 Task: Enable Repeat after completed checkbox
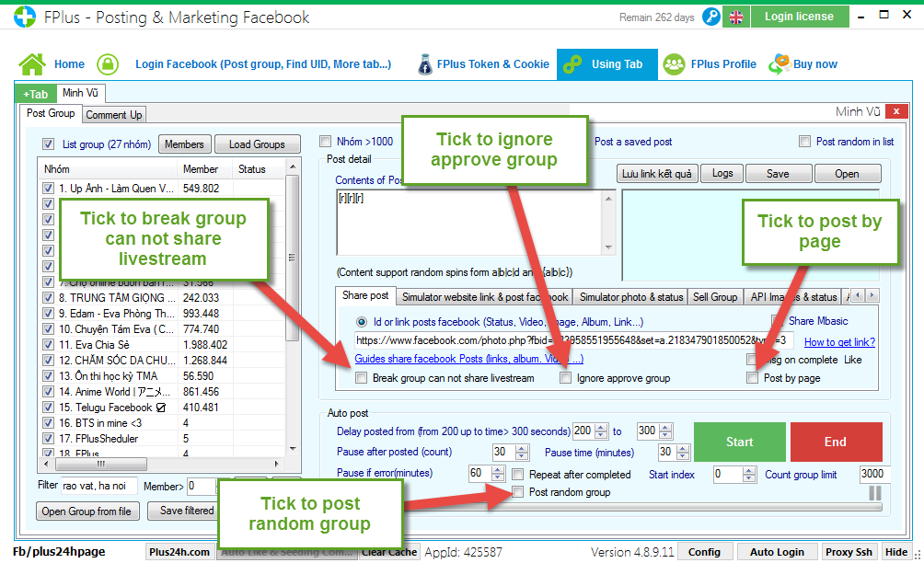(518, 474)
